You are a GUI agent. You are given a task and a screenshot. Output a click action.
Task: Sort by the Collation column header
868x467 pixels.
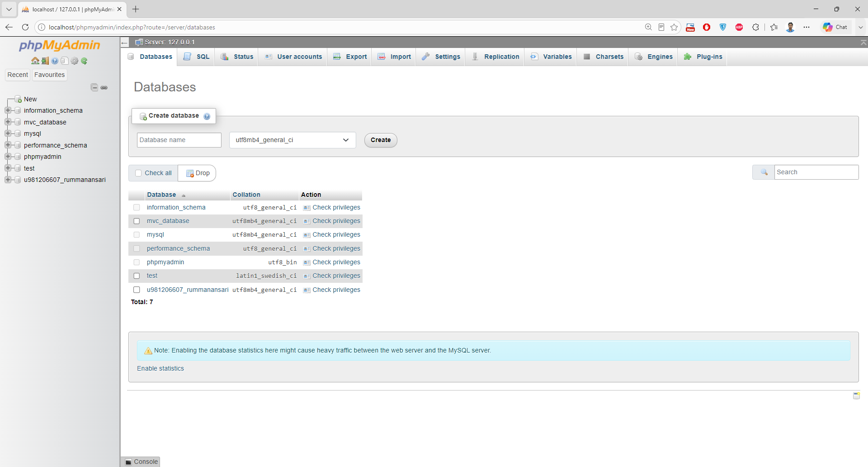click(246, 195)
